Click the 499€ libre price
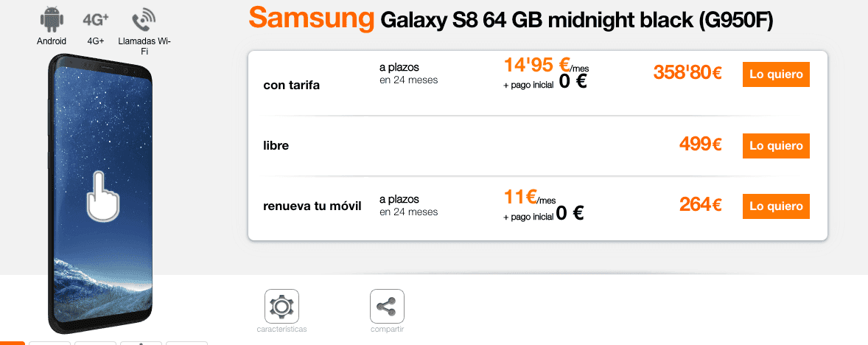 [x=700, y=144]
